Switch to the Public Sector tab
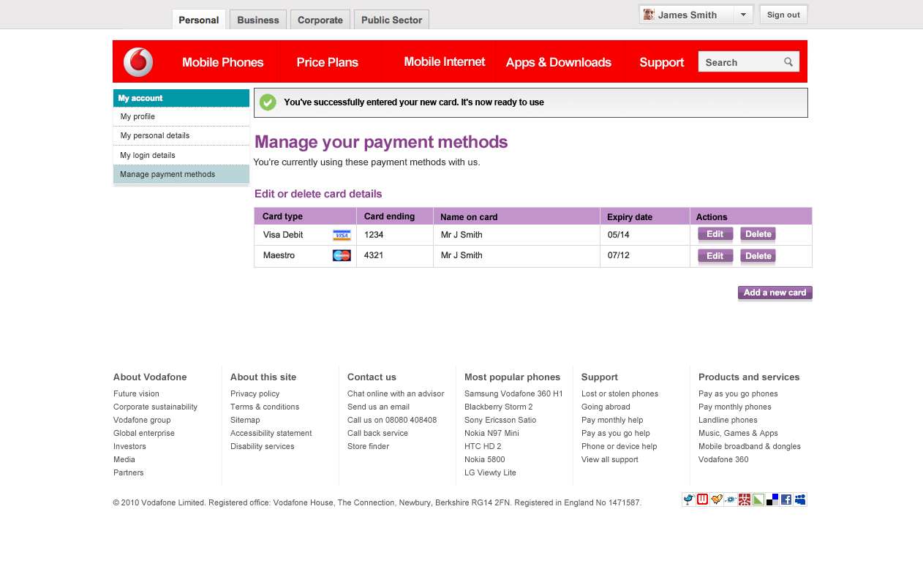The height and width of the screenshot is (588, 923). (x=391, y=20)
